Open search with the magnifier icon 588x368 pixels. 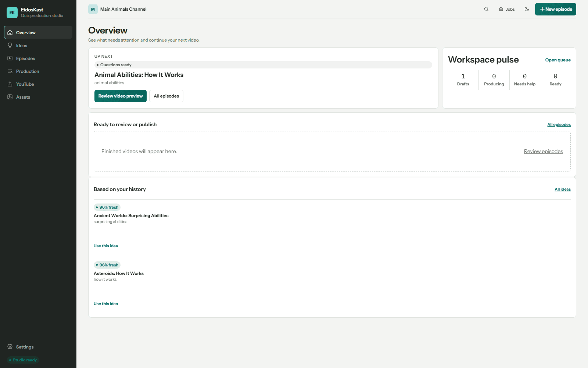click(x=486, y=9)
